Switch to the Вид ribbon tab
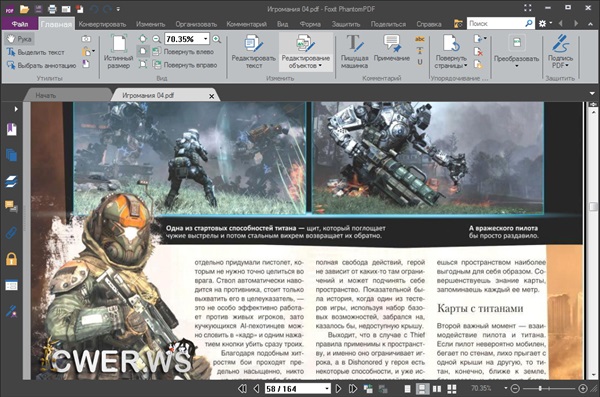Image resolution: width=600 pixels, height=397 pixels. click(x=282, y=24)
